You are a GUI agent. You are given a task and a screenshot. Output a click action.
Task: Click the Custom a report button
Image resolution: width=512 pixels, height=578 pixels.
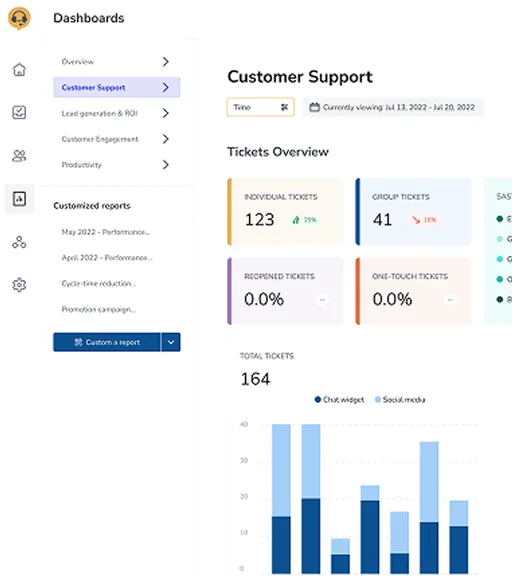(x=107, y=342)
